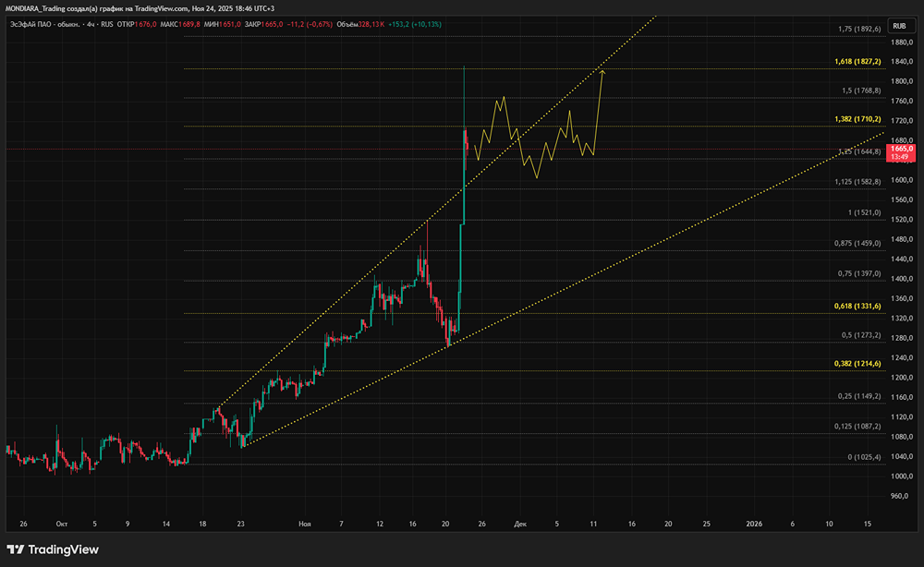Click the +153,2 (+10,13%) volume change

(414, 24)
